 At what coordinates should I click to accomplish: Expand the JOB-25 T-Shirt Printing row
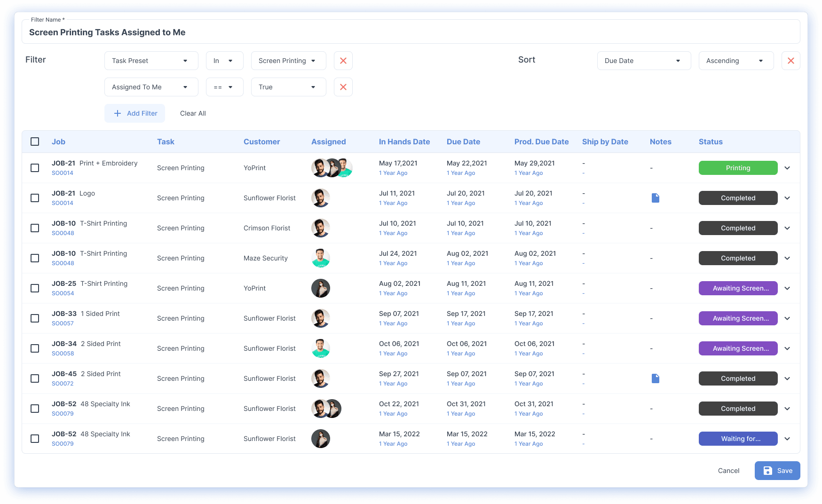[x=787, y=288]
